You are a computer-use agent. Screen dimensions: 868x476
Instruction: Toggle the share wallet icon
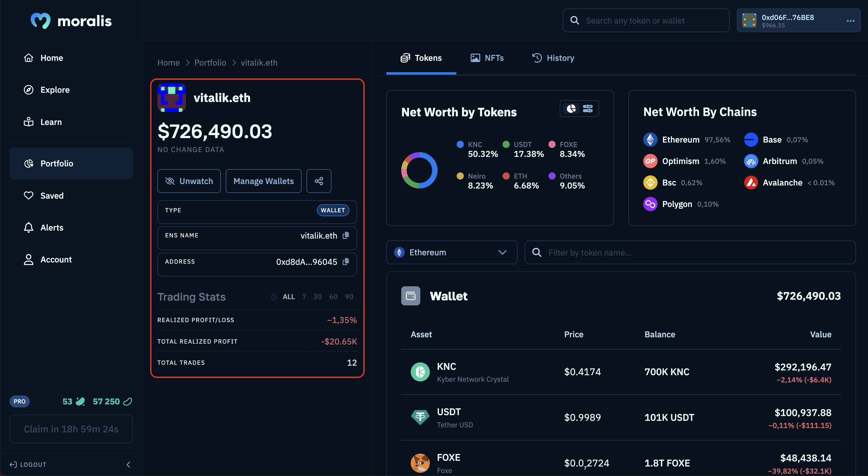[x=319, y=180]
